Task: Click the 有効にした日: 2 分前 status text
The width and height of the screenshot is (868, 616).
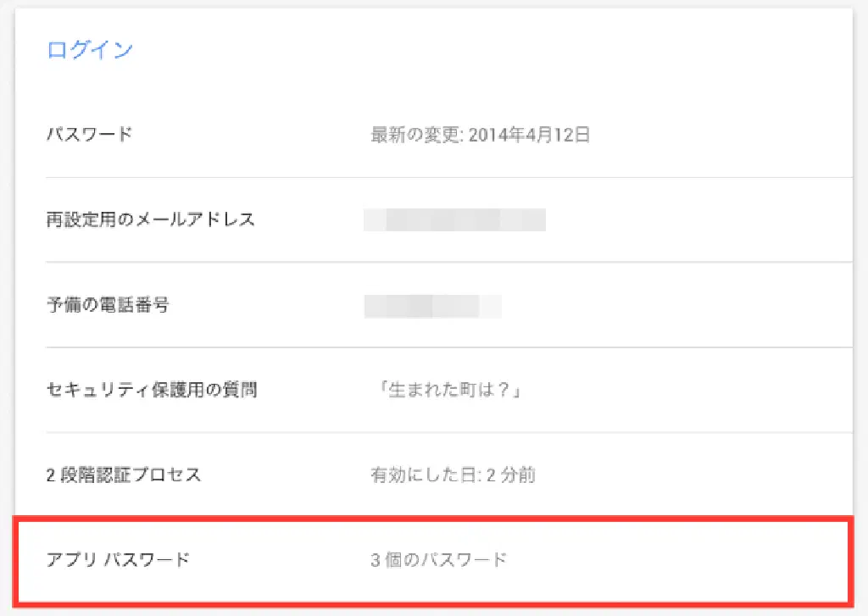Action: click(x=453, y=474)
